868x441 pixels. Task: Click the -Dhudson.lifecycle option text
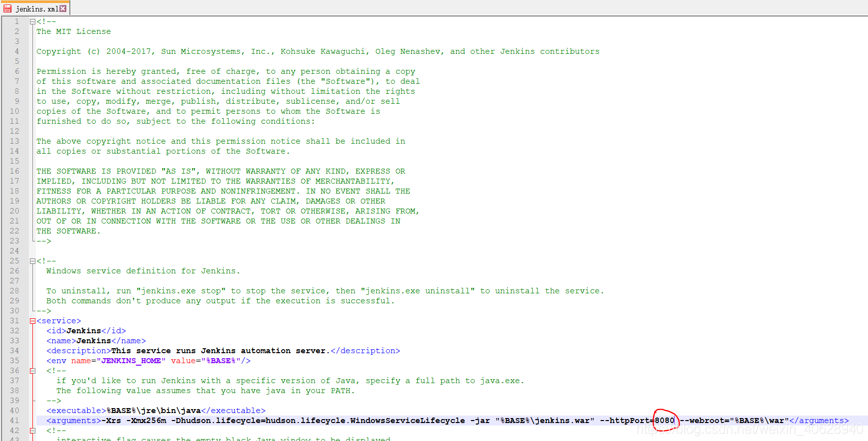point(318,421)
